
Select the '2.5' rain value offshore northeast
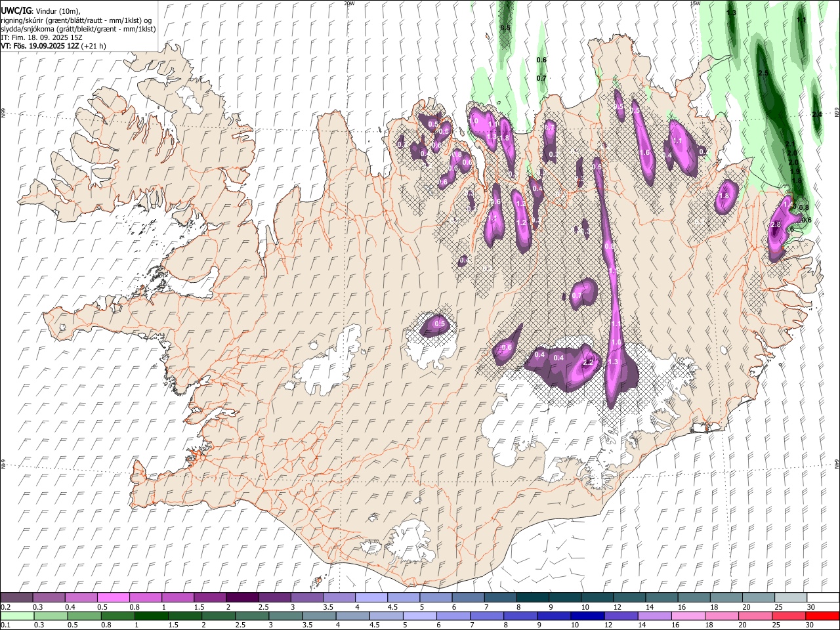click(763, 73)
